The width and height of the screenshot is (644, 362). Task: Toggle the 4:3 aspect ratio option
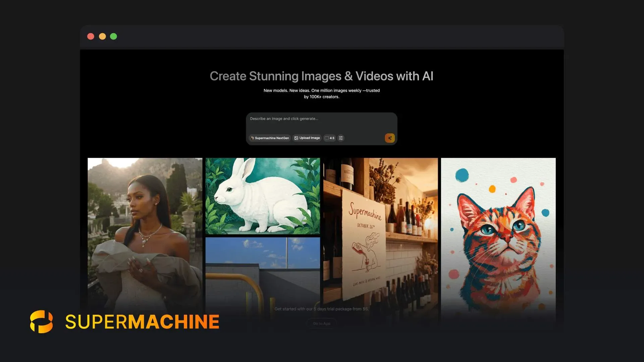(x=330, y=138)
